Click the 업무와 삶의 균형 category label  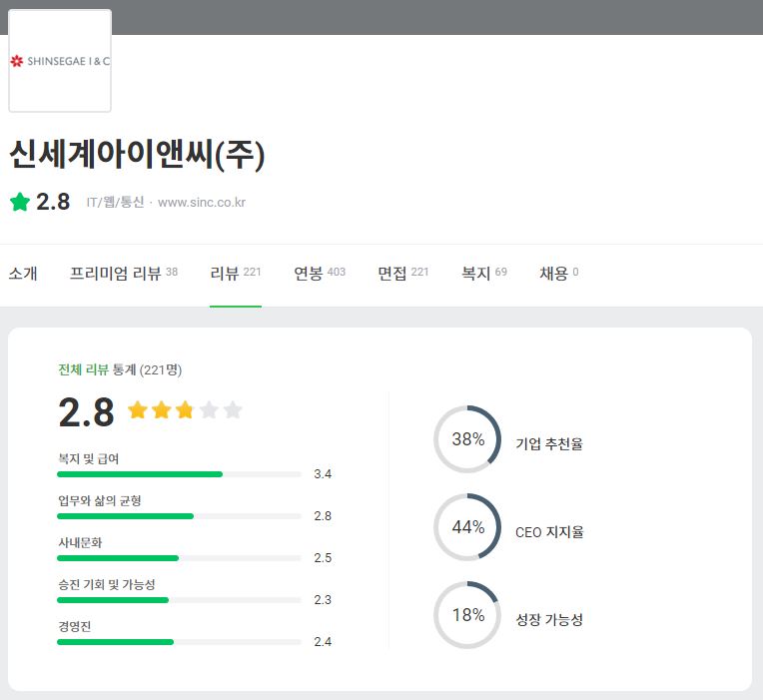click(x=100, y=500)
